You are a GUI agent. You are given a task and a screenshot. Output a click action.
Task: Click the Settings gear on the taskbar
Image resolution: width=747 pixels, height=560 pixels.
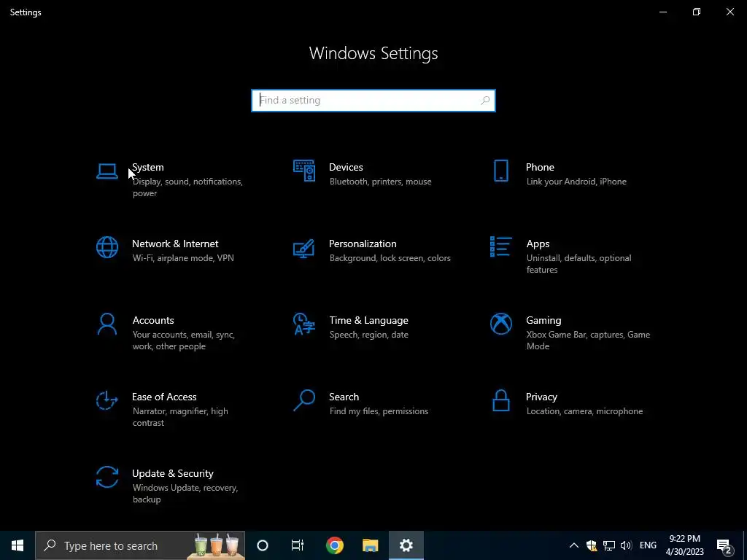(406, 545)
